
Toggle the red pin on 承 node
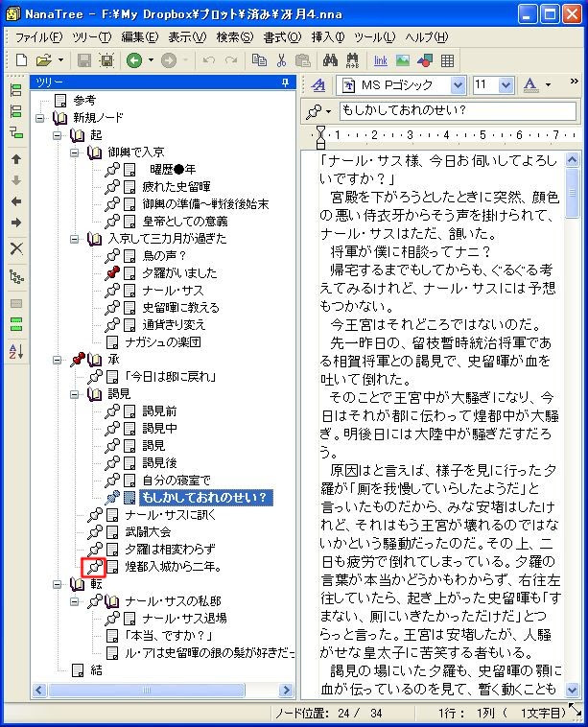pos(78,360)
